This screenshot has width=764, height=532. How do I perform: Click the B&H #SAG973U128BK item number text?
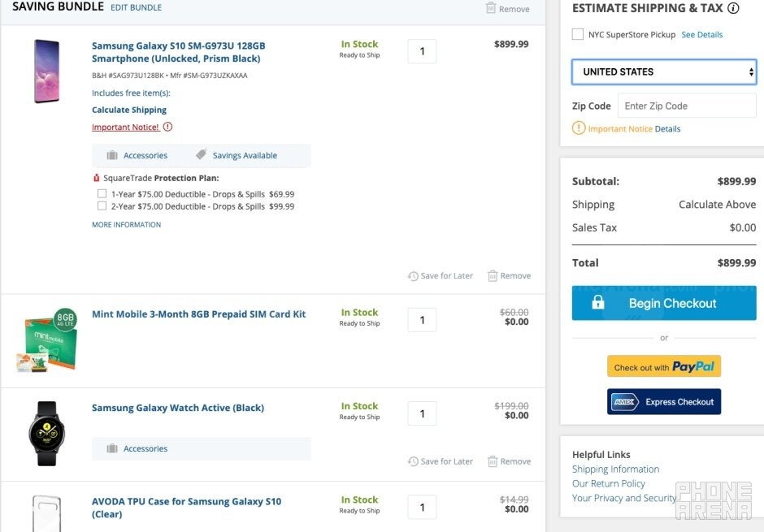click(128, 76)
